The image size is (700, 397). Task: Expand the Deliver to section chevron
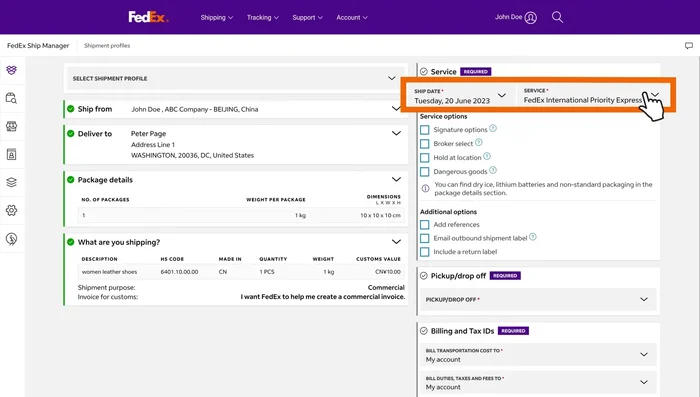396,133
